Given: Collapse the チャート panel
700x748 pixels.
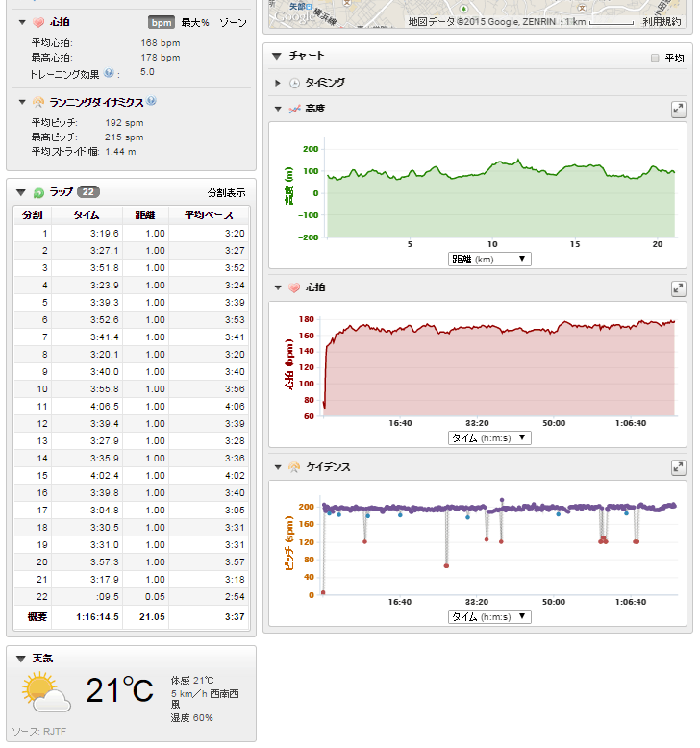Looking at the screenshot, I should point(277,57).
